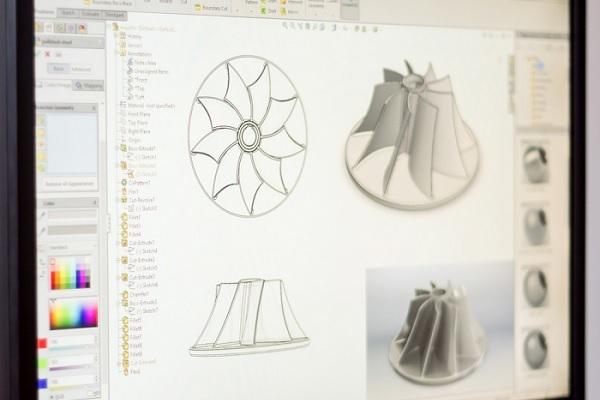
Task: Click the Origin icon in feature tree
Action: pos(122,140)
